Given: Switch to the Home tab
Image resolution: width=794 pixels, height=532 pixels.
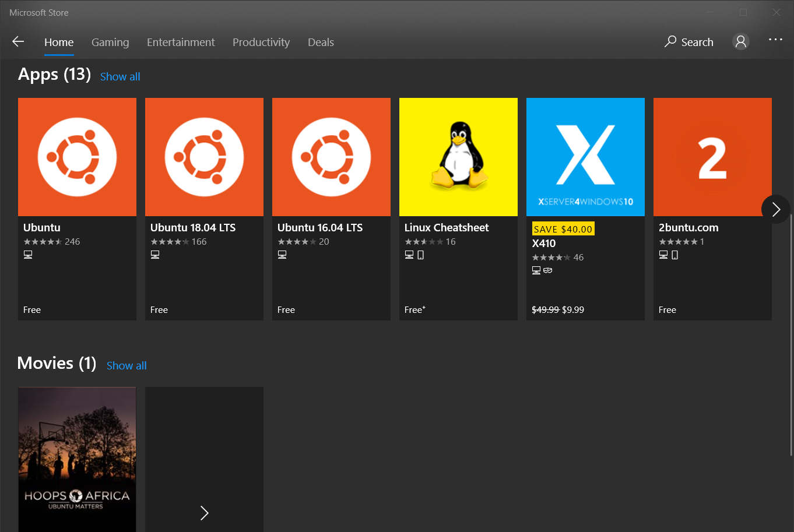Looking at the screenshot, I should point(59,42).
